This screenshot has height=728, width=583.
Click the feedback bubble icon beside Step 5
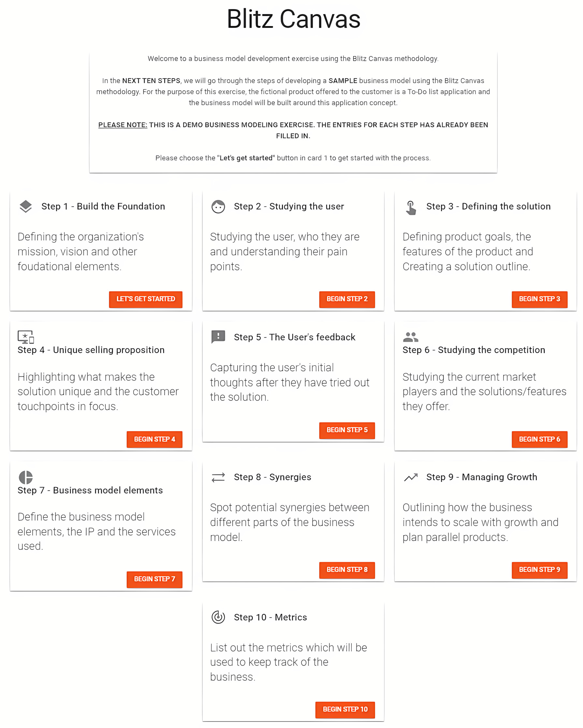click(x=218, y=337)
